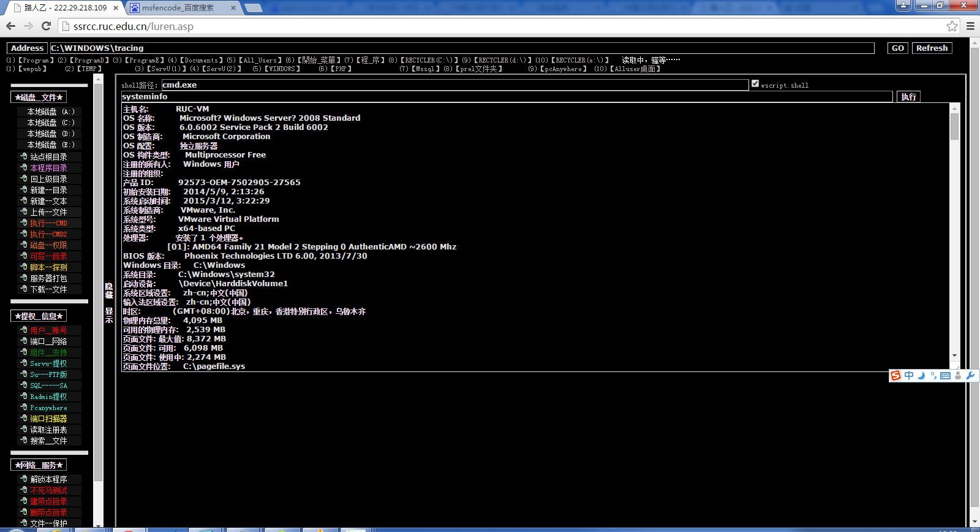Click mouse icon beside 新建--文本
980x532 pixels.
point(24,201)
